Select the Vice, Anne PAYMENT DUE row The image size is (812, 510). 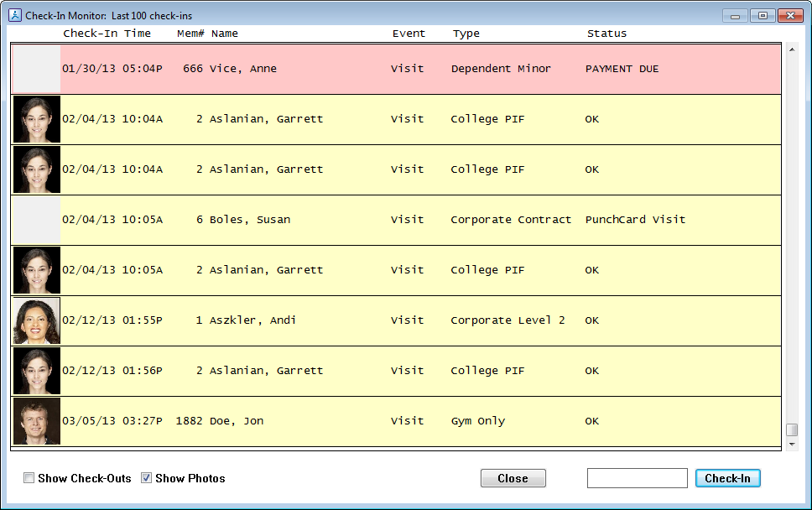click(419, 69)
